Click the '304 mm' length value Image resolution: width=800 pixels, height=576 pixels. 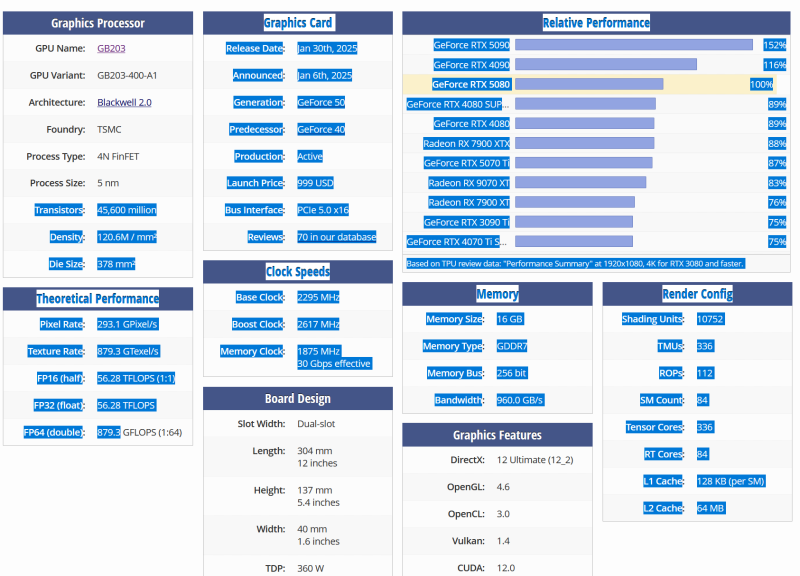coord(314,451)
